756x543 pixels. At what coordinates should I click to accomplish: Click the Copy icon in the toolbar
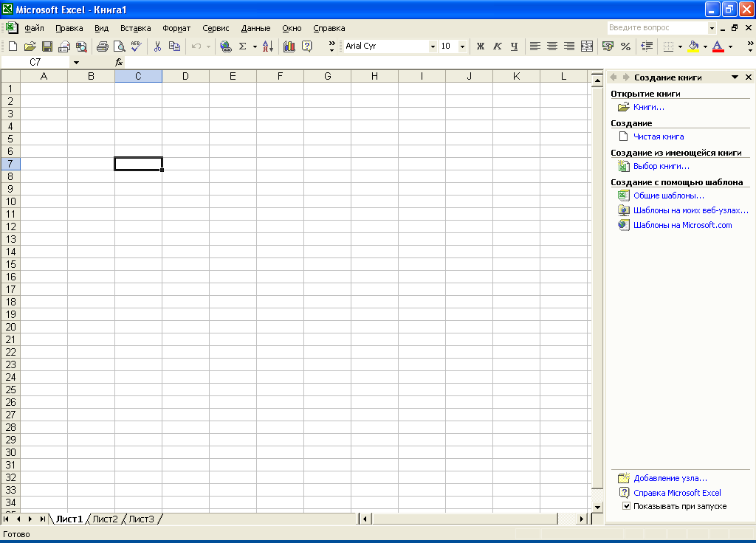174,46
